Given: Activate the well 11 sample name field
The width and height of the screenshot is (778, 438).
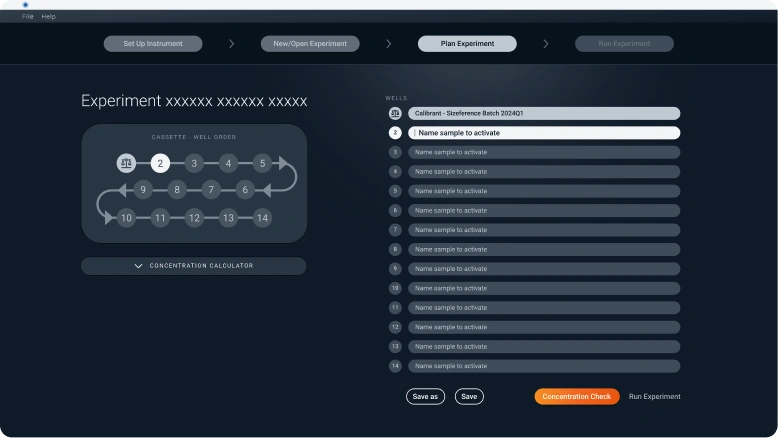Looking at the screenshot, I should coord(544,308).
